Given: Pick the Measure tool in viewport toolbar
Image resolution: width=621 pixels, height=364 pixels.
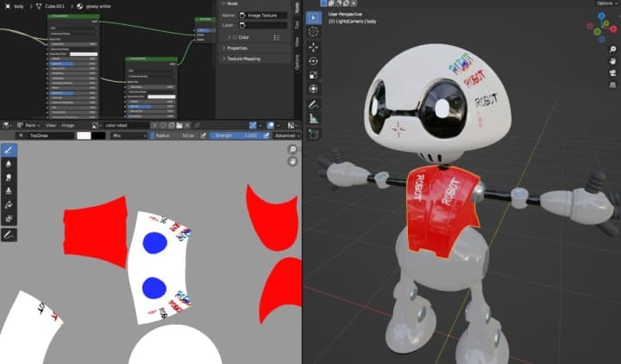Looking at the screenshot, I should pyautogui.click(x=313, y=118).
